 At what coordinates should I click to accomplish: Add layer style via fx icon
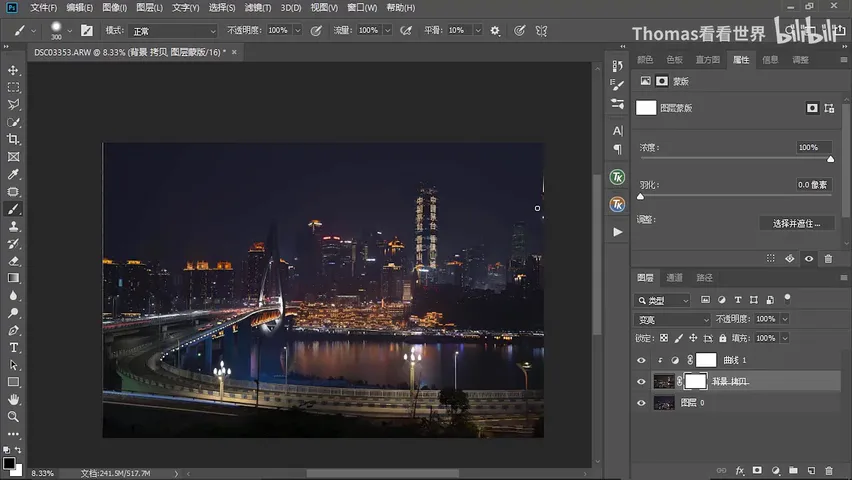[740, 470]
